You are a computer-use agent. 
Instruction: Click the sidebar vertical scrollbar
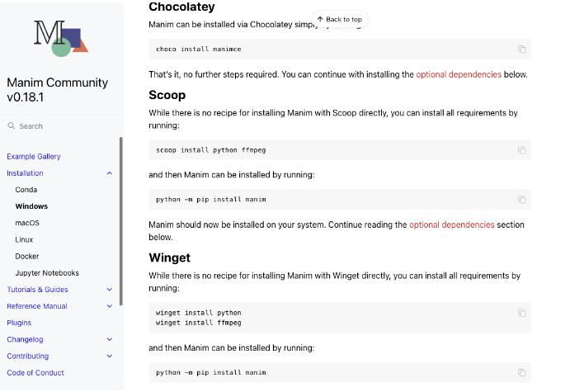click(121, 221)
